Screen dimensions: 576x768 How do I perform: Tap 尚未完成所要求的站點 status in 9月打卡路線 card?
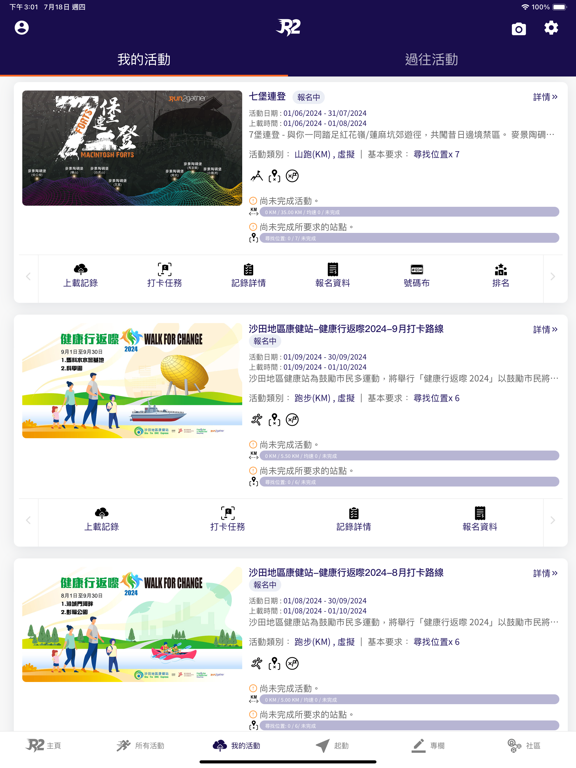coord(301,471)
